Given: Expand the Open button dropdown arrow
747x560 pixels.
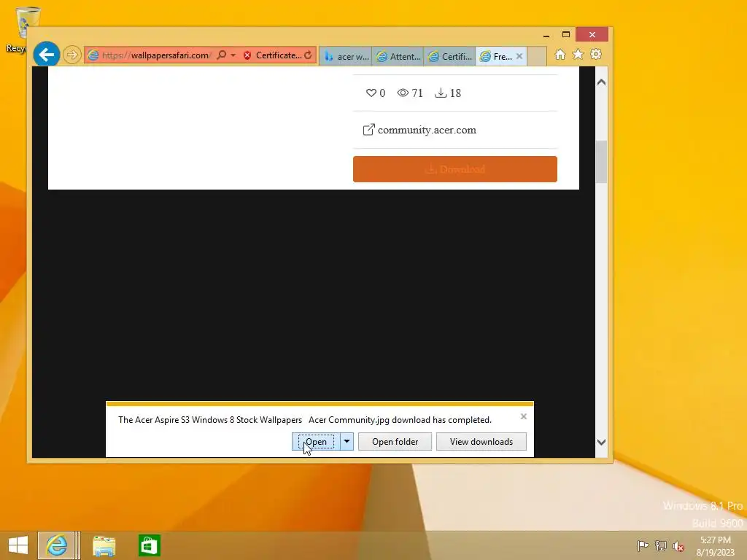Looking at the screenshot, I should click(347, 442).
